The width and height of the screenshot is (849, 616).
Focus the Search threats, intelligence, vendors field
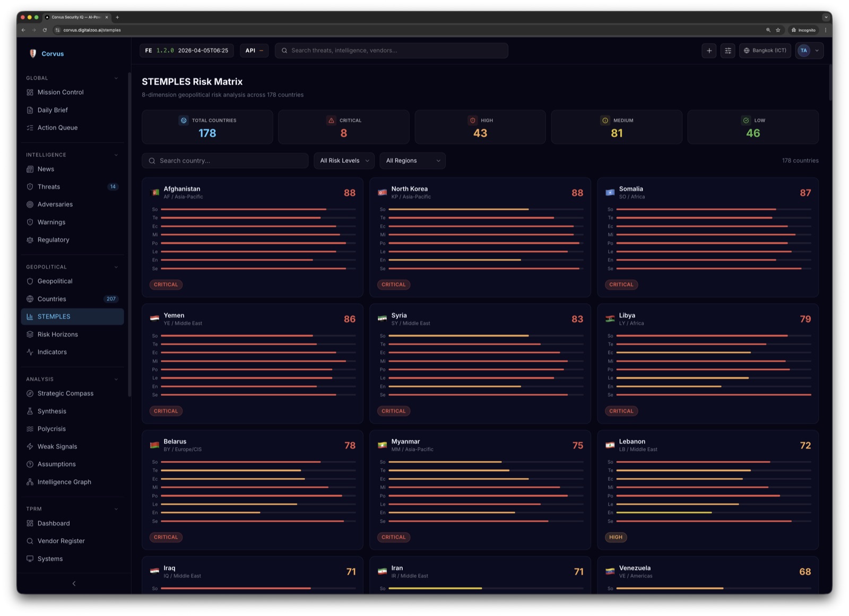pos(392,50)
